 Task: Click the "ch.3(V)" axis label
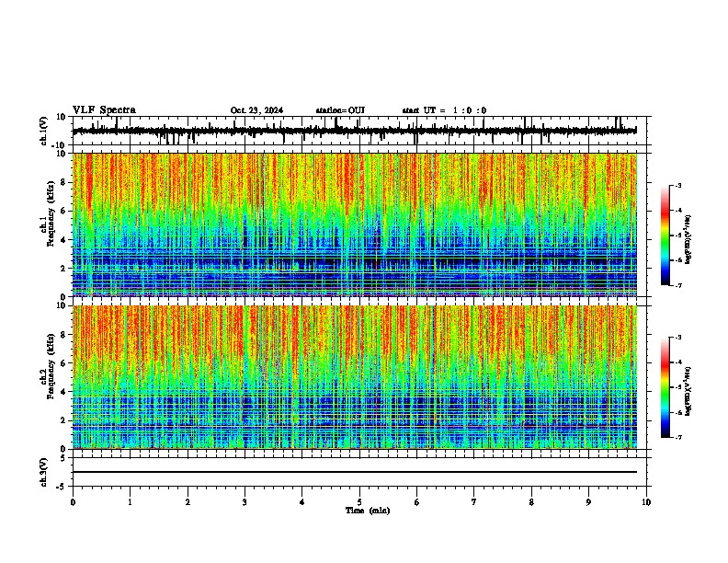pos(44,473)
